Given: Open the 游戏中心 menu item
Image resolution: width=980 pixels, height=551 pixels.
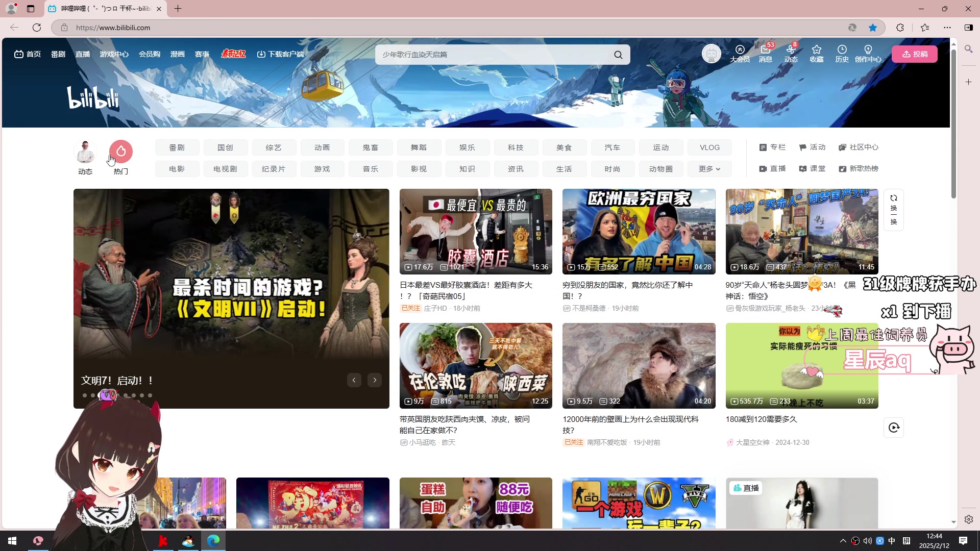Looking at the screenshot, I should point(113,54).
